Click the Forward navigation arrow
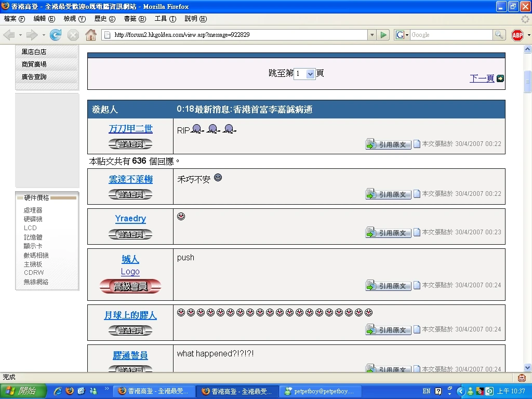The height and width of the screenshot is (399, 532). pyautogui.click(x=32, y=35)
